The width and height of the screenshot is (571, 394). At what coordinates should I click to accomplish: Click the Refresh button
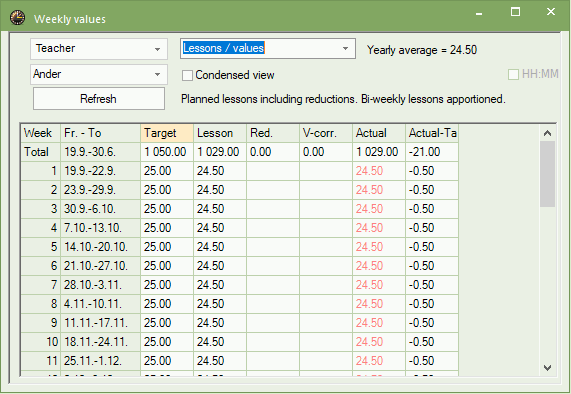click(99, 99)
